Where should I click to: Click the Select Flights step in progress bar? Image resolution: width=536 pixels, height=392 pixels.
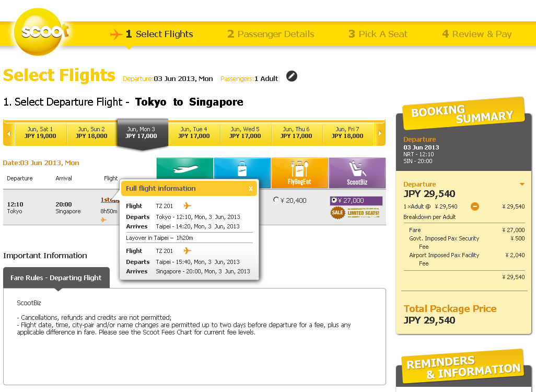coord(159,34)
